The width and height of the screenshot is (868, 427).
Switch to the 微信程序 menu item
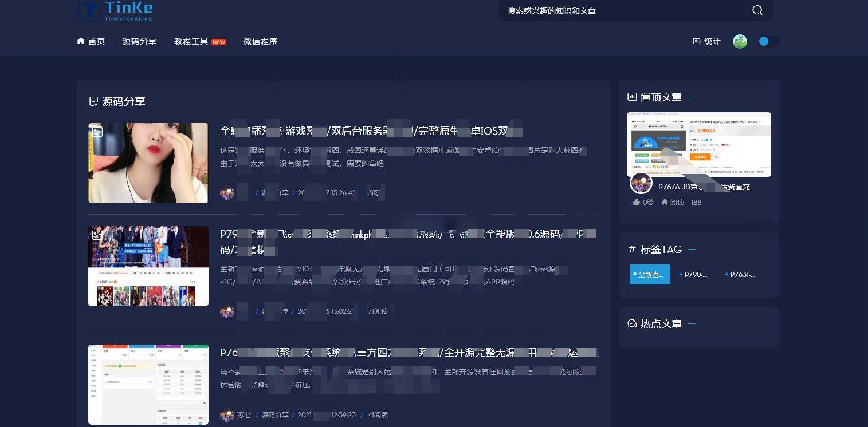click(x=260, y=41)
